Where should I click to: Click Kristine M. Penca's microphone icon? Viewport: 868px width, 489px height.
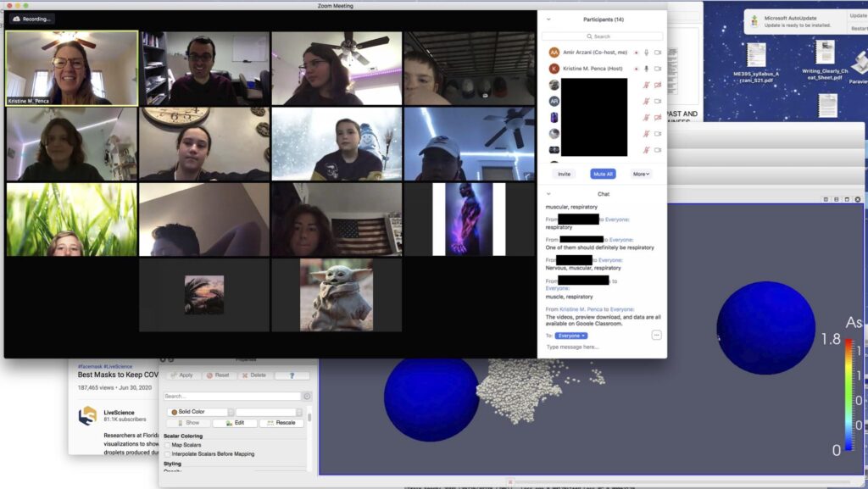(x=646, y=69)
